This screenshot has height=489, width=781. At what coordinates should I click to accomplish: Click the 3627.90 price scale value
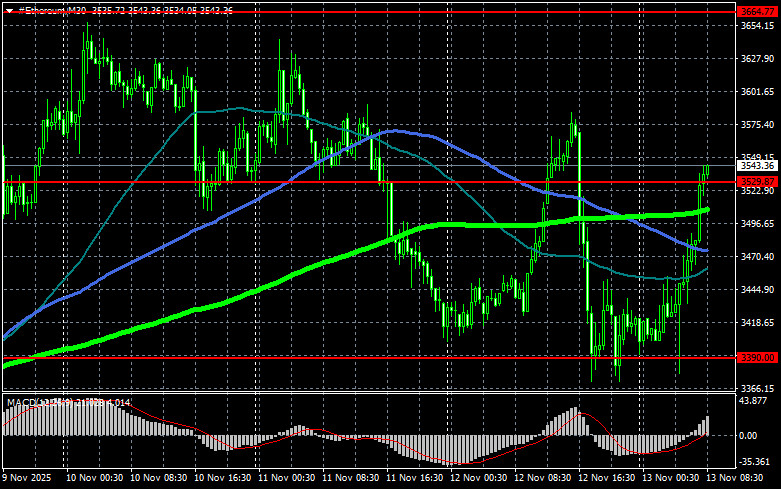(x=758, y=59)
